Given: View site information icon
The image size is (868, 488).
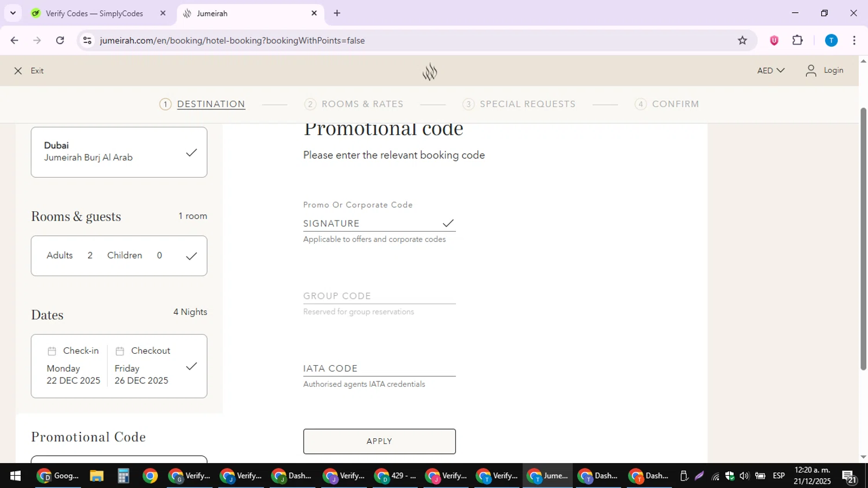Looking at the screenshot, I should point(87,41).
